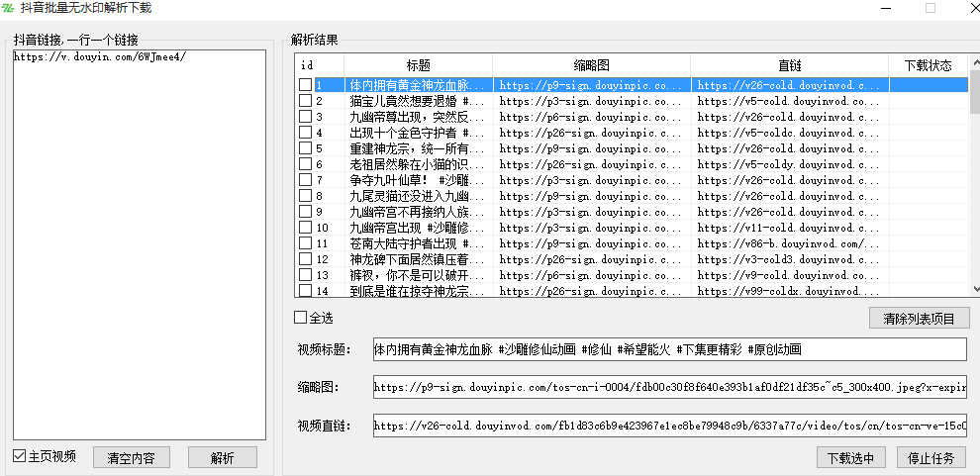The width and height of the screenshot is (980, 476).
Task: Click the 视频标题 text field
Action: [x=669, y=349]
